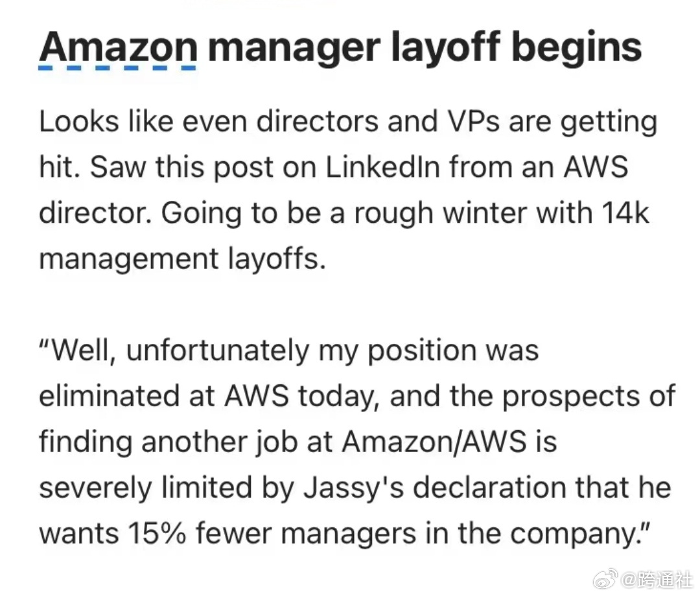
Task: Click the word "unfortunately" in the quote
Action: [x=218, y=350]
